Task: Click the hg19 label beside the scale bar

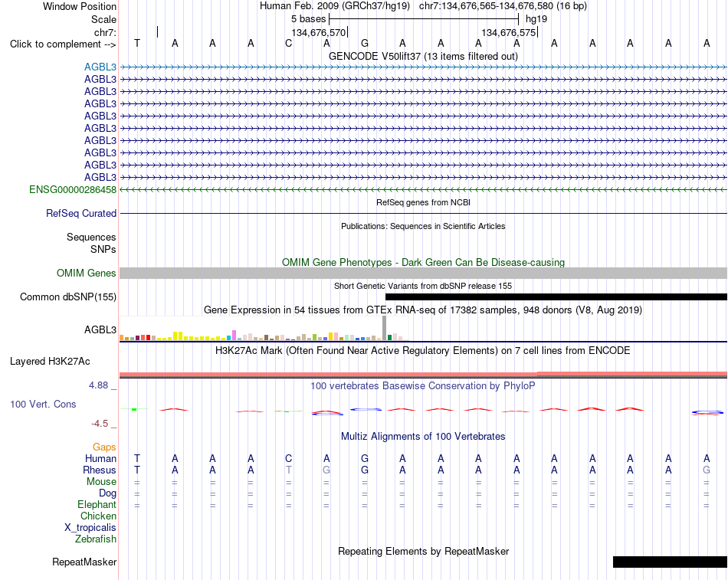Action: [536, 19]
